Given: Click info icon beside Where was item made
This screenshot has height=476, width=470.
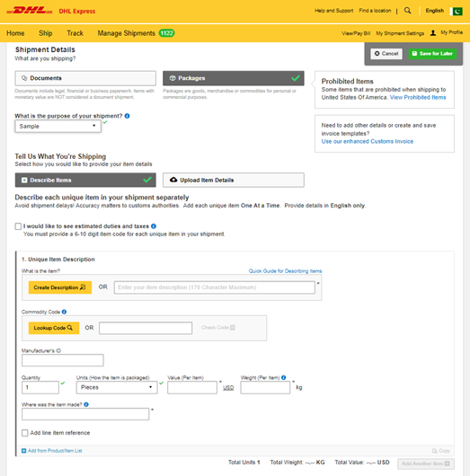Looking at the screenshot, I should (x=86, y=404).
